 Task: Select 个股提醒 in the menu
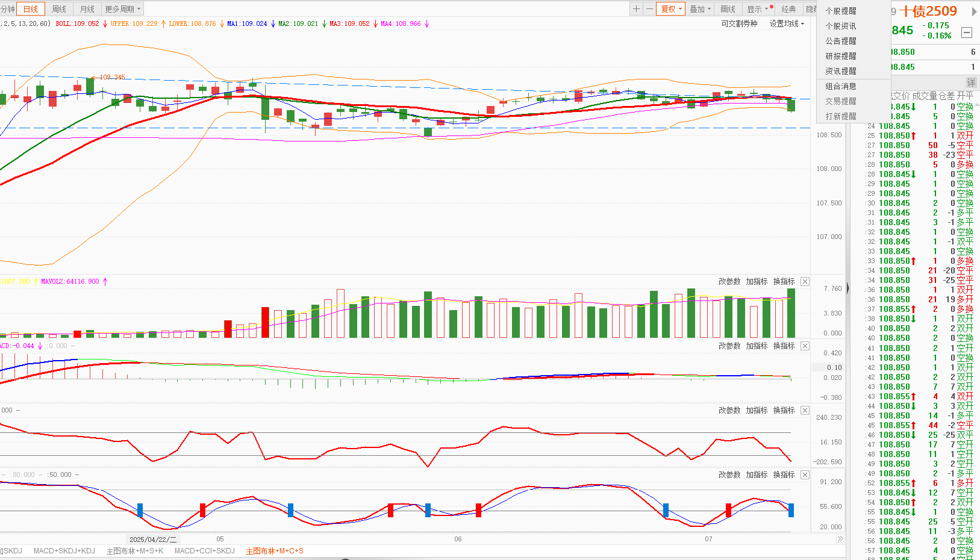click(841, 11)
